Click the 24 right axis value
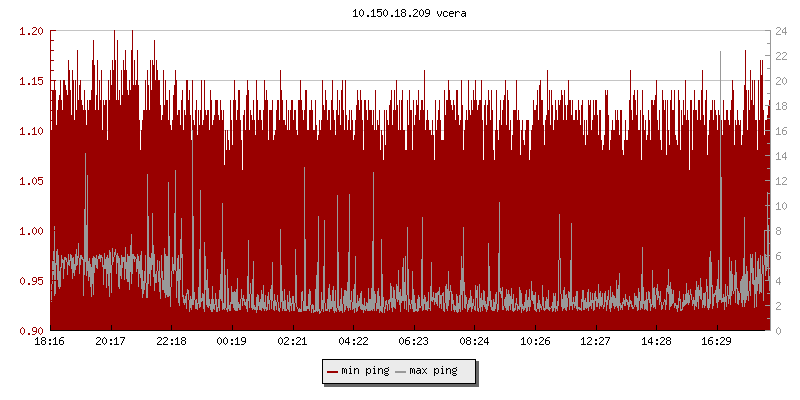800x400 pixels. click(x=783, y=31)
